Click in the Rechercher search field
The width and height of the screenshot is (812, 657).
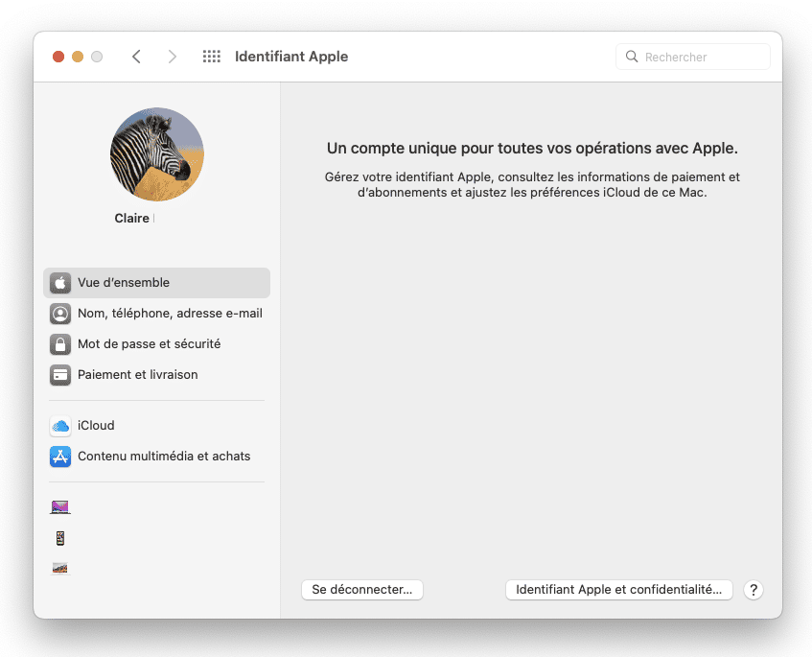(x=693, y=57)
